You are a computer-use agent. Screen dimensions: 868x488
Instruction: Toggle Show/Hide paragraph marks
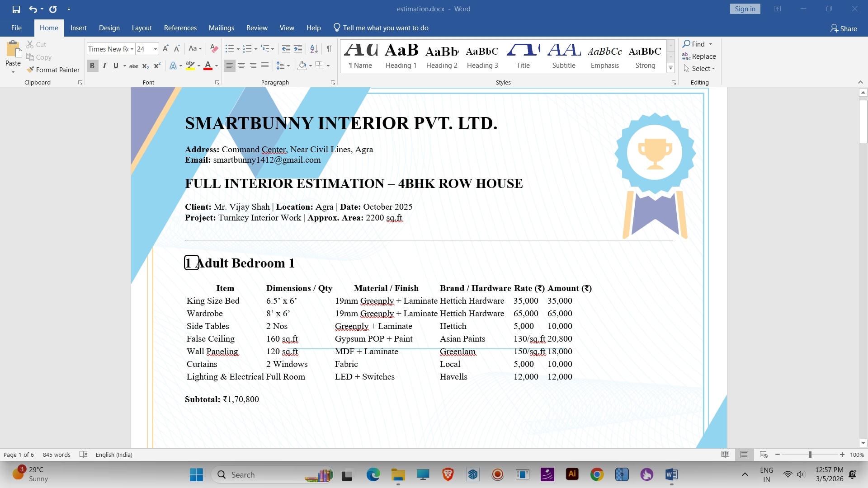329,49
